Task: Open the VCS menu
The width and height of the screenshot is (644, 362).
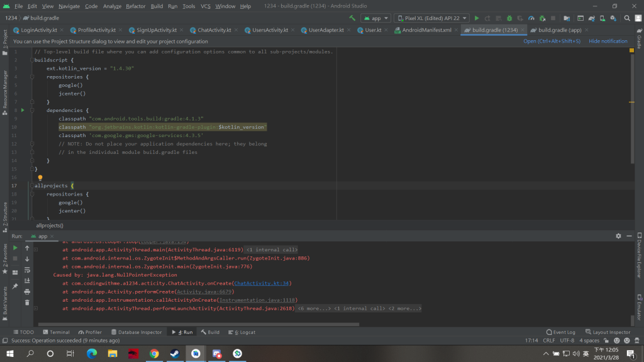Action: [x=206, y=6]
